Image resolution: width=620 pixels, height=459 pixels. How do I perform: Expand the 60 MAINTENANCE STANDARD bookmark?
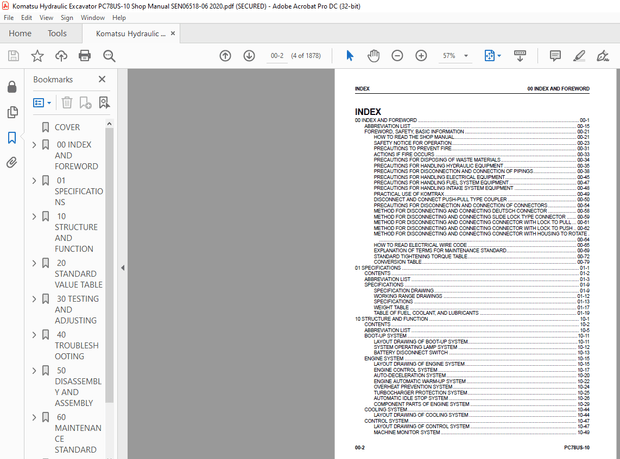point(34,417)
